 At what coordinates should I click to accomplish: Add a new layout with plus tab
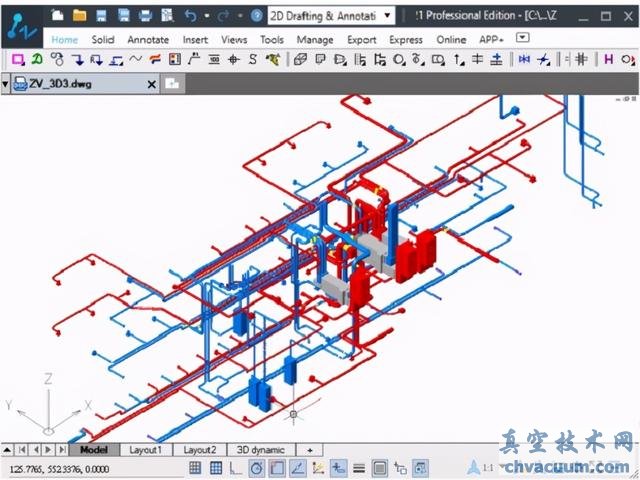pos(310,450)
